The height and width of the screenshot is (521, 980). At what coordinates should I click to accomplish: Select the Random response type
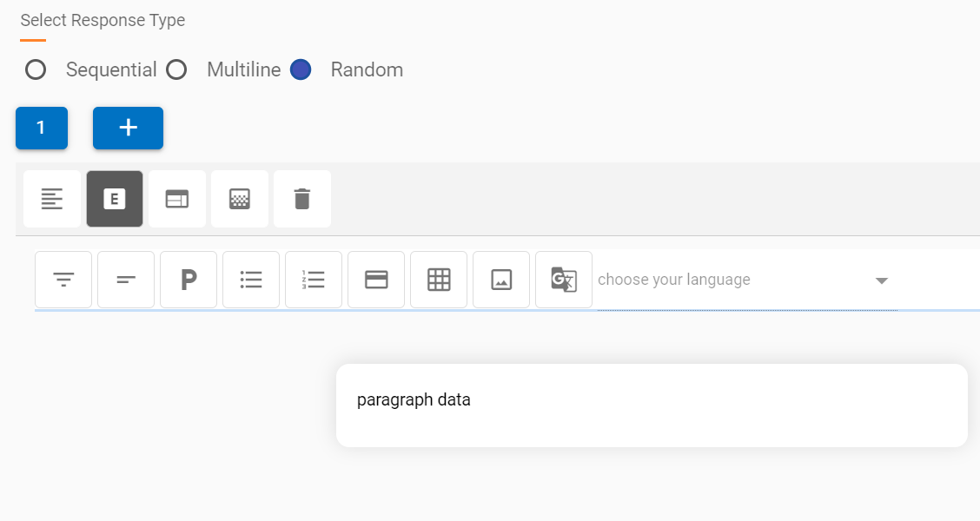(300, 69)
